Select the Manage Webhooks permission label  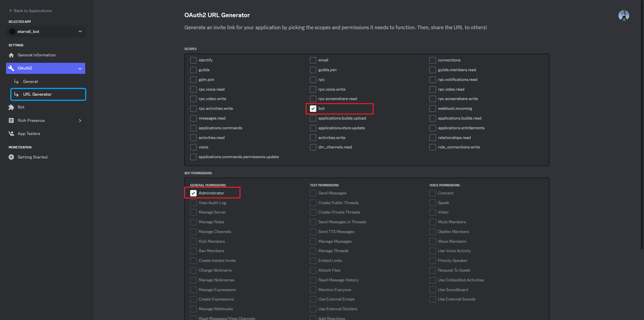tap(216, 309)
